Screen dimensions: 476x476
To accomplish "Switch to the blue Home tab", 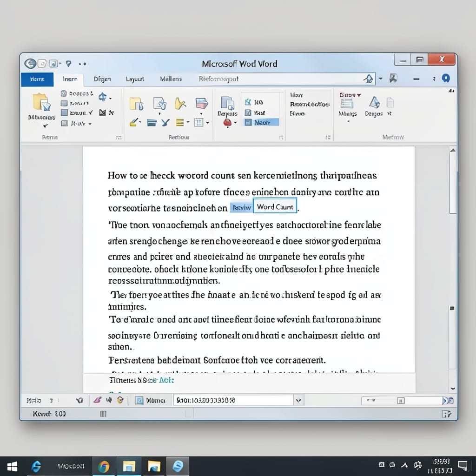I will [37, 79].
